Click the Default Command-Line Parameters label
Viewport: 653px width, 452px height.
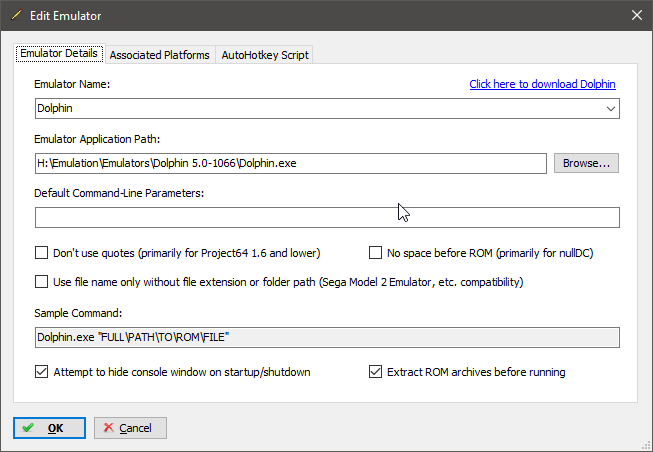(x=119, y=193)
